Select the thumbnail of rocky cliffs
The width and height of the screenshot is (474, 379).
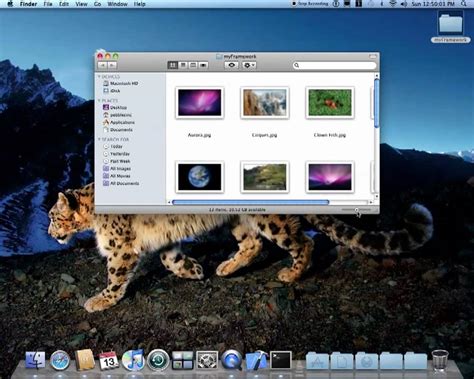[x=265, y=103]
